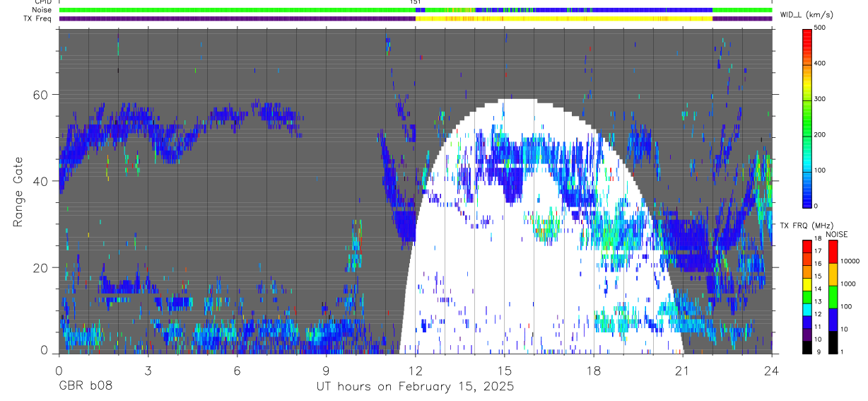This screenshot has height=401, width=868.
Task: Click the 12 MHz label in TX FRQ legend
Action: click(819, 315)
